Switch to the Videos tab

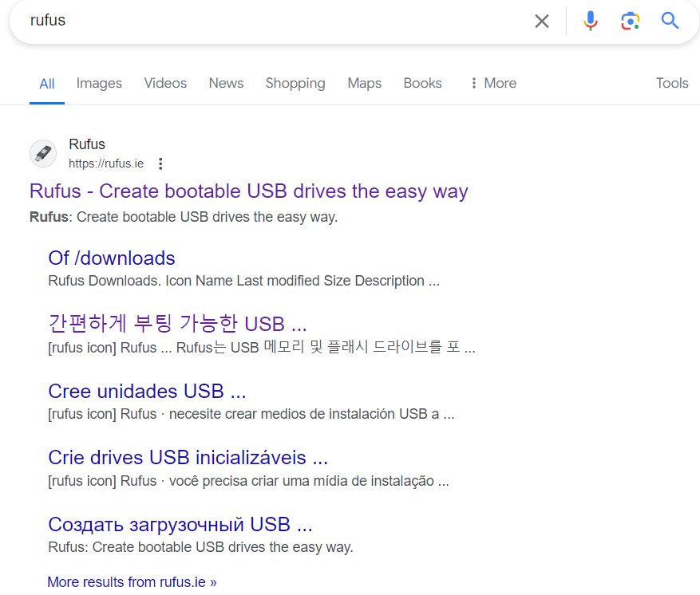165,83
